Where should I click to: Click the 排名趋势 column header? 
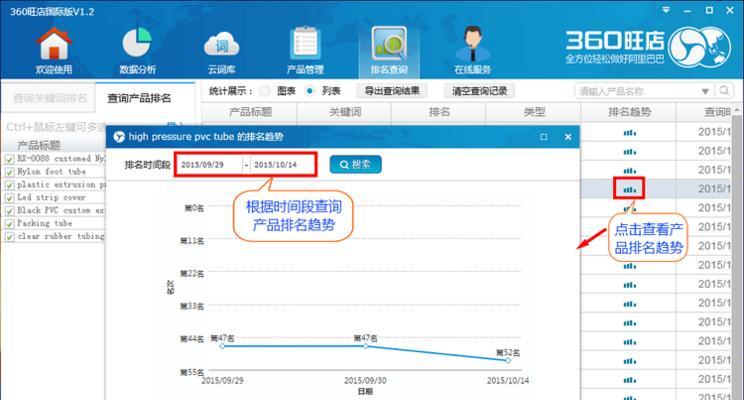coord(629,112)
